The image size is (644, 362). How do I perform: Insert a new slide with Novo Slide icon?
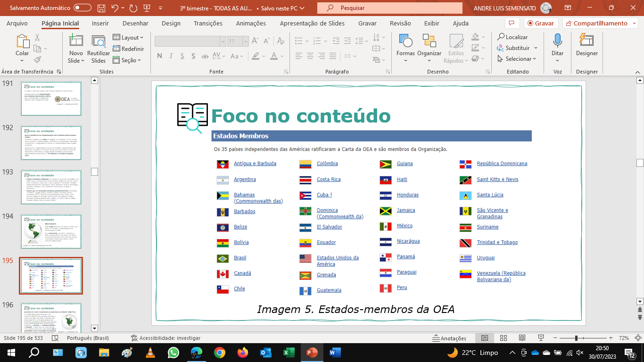click(76, 41)
